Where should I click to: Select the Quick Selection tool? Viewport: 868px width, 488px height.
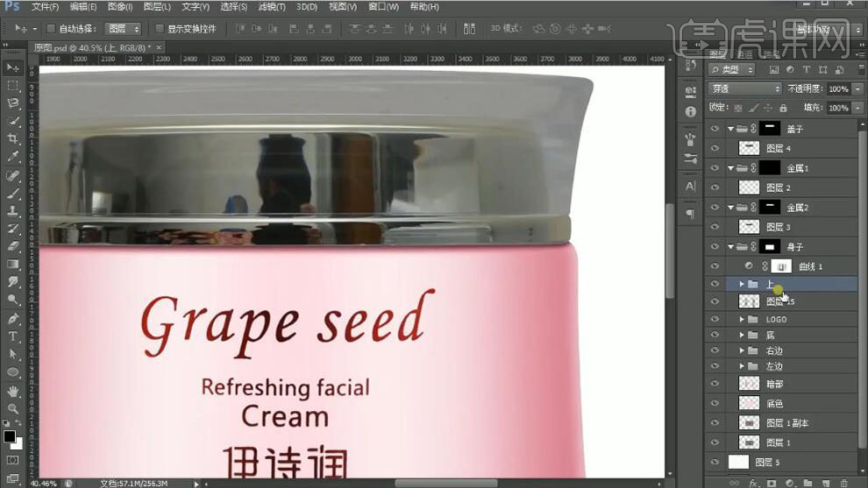13,121
